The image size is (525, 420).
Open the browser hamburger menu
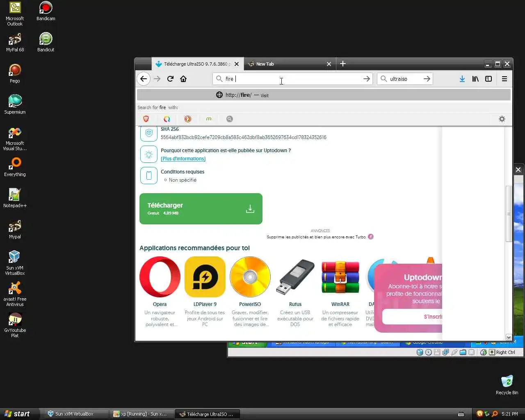[x=504, y=79]
